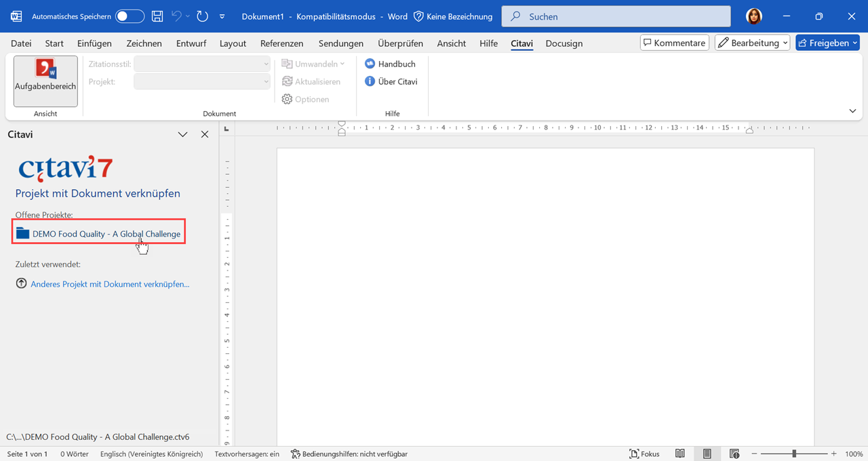The height and width of the screenshot is (461, 868).
Task: Switch to Fokus mode in status bar
Action: click(644, 454)
